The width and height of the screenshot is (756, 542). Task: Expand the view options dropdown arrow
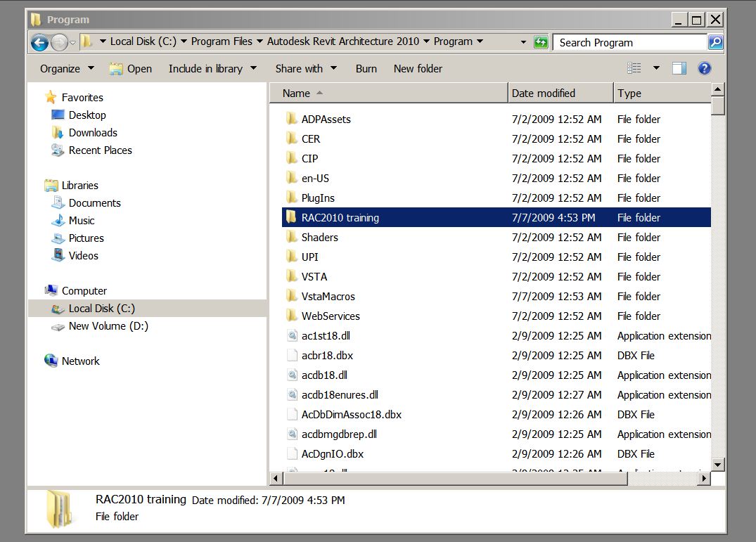point(656,68)
